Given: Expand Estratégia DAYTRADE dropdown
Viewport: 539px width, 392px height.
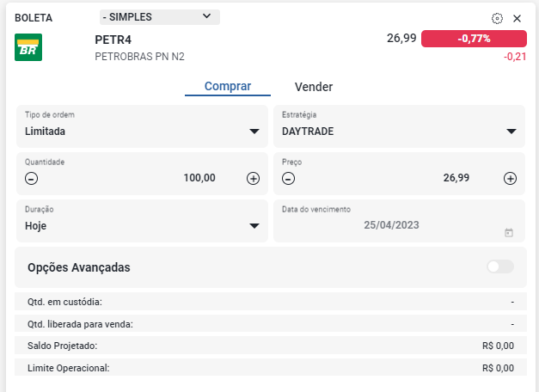Looking at the screenshot, I should (399, 126).
